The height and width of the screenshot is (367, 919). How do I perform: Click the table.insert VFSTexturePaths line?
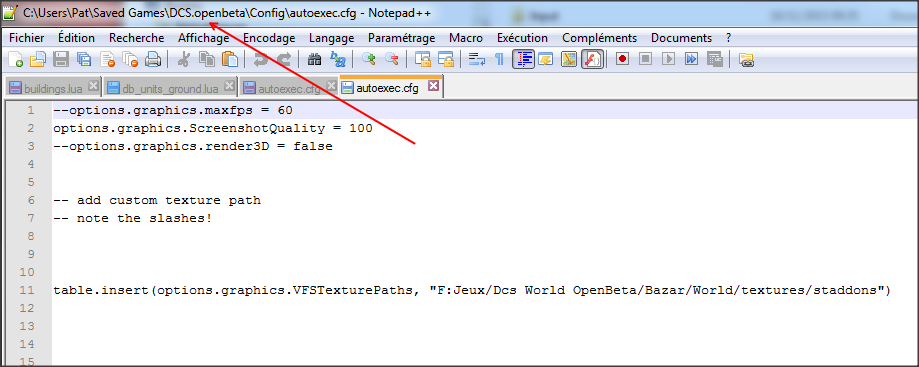pyautogui.click(x=472, y=290)
